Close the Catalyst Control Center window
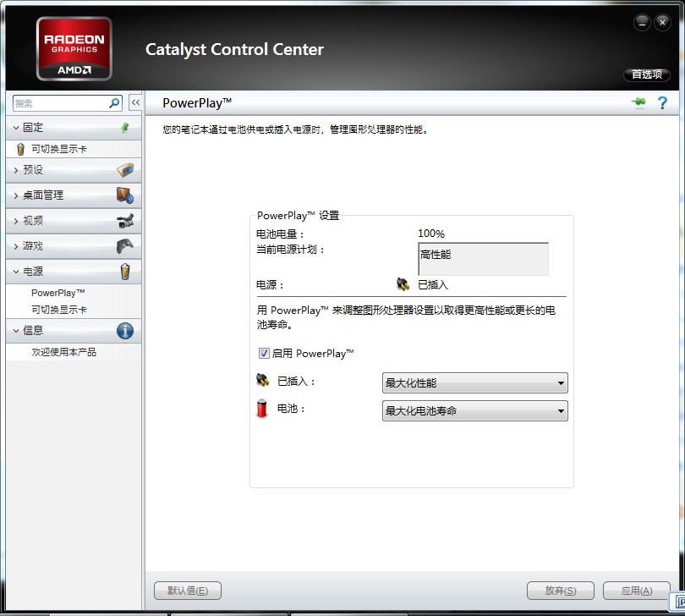Screen dimensions: 685x616 (x=662, y=22)
